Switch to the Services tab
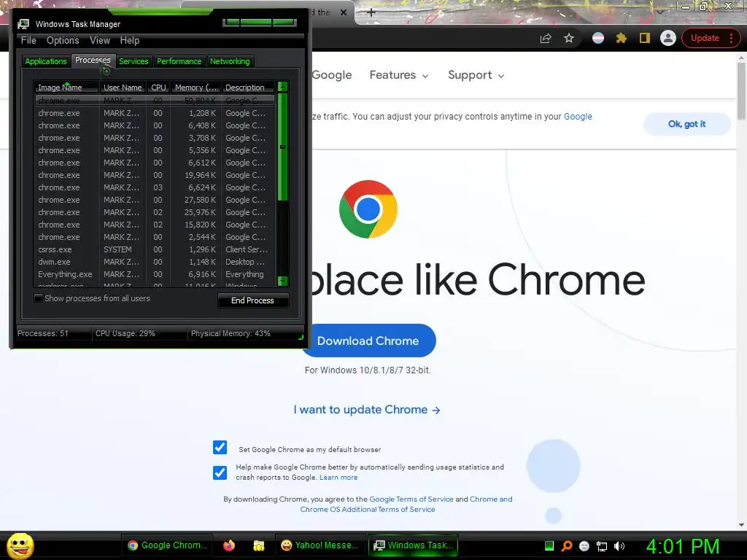Screen dimensions: 747x560 (133, 61)
